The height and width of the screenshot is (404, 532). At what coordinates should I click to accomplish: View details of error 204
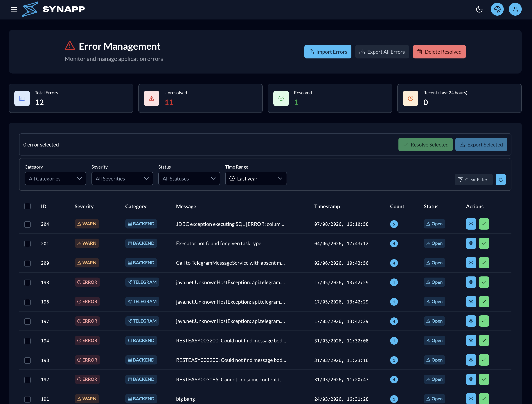[471, 224]
